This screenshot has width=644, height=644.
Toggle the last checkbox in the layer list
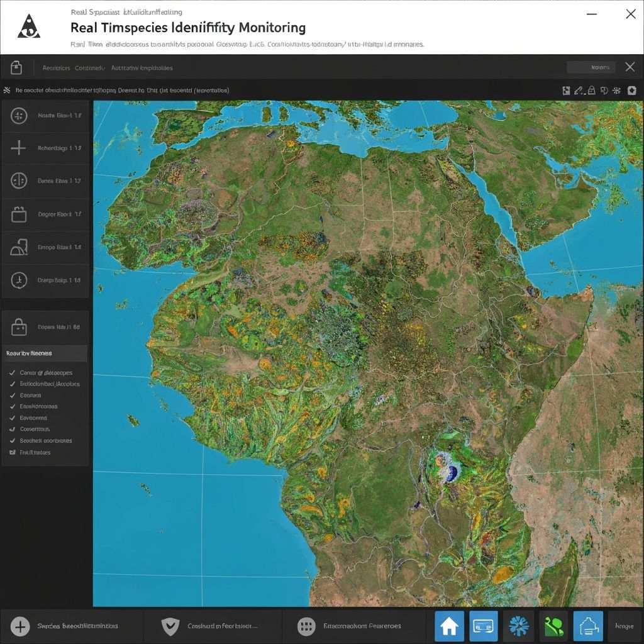12,452
